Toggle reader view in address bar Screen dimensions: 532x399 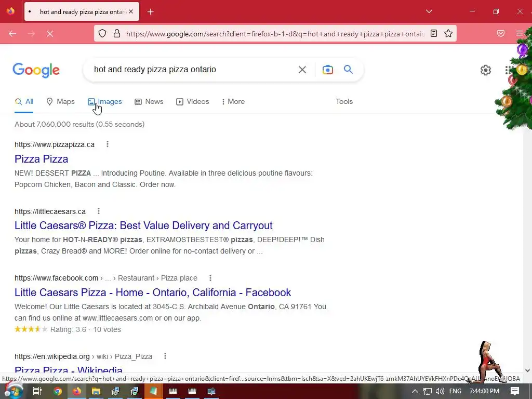click(434, 33)
